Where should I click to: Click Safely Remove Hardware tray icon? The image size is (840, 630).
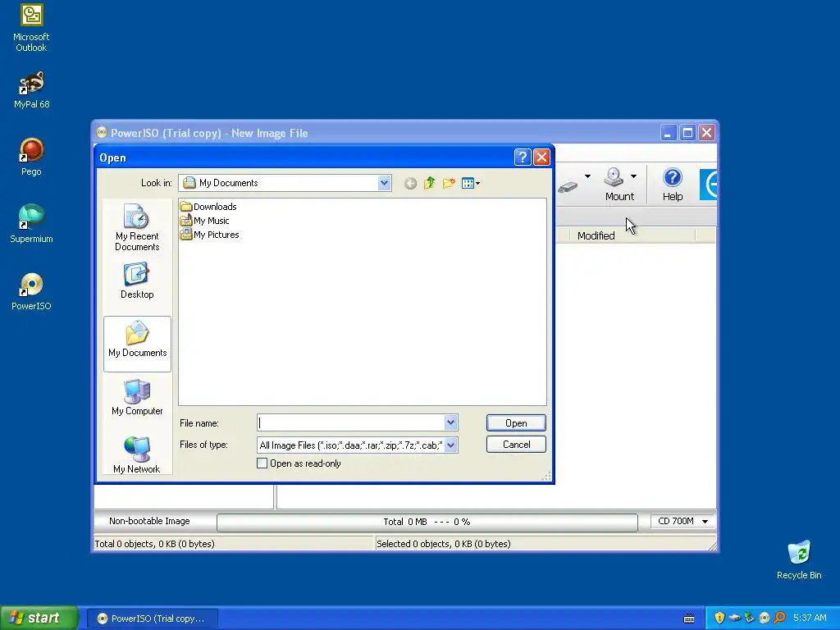coord(750,618)
